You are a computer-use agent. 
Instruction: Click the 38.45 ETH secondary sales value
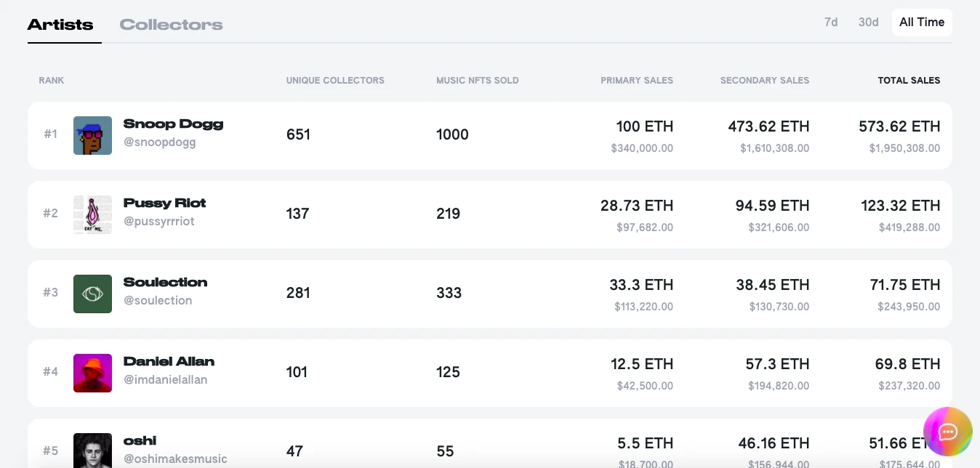[x=773, y=285]
